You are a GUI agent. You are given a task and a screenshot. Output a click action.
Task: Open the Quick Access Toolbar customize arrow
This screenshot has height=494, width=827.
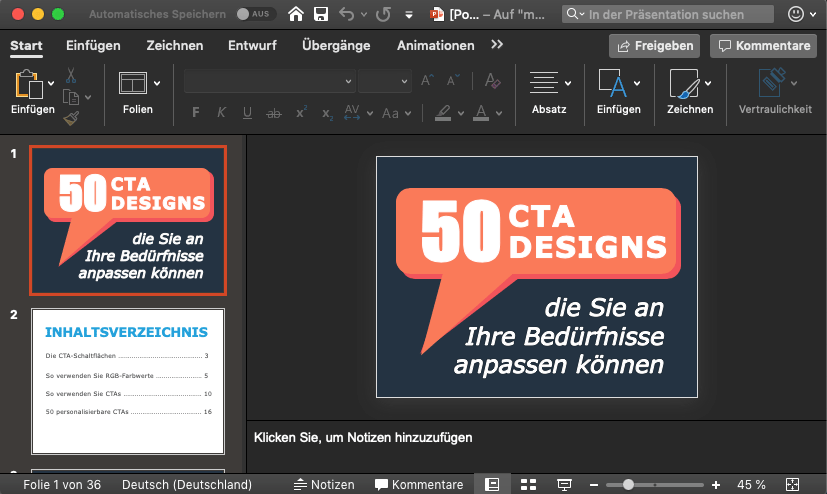click(409, 15)
